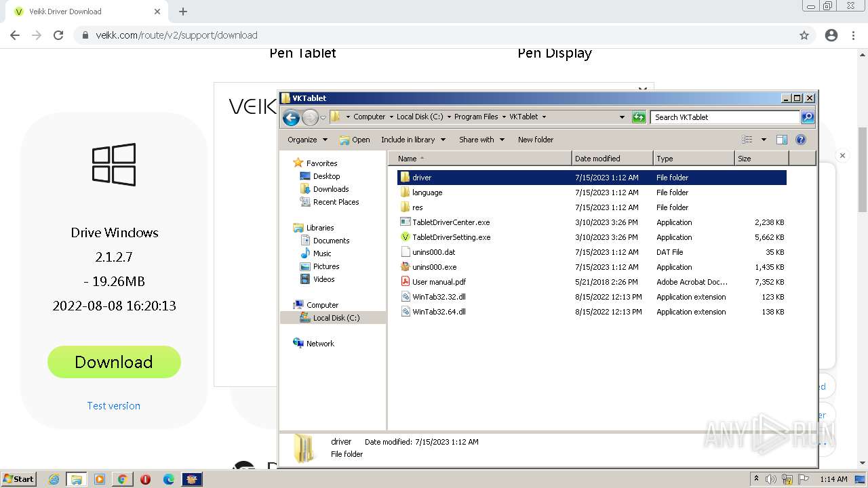
Task: Expand Recent pages dropdown next to Forward
Action: 323,117
